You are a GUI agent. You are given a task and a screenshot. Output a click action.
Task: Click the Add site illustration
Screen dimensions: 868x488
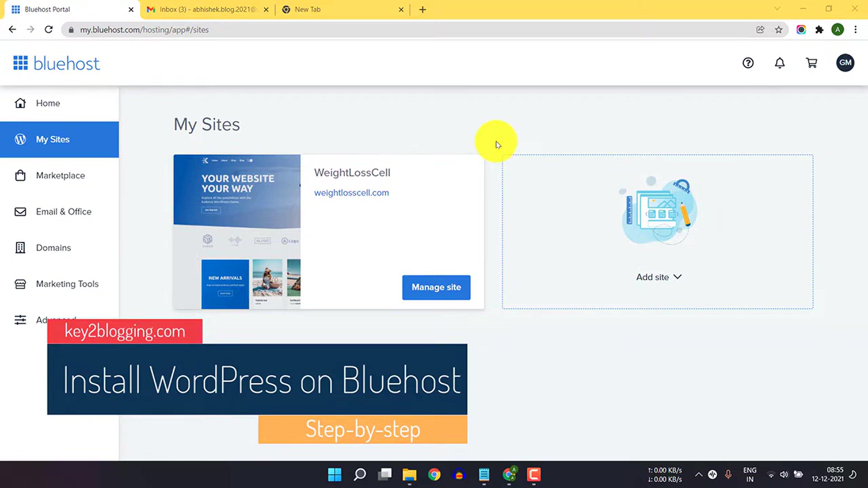[659, 211]
